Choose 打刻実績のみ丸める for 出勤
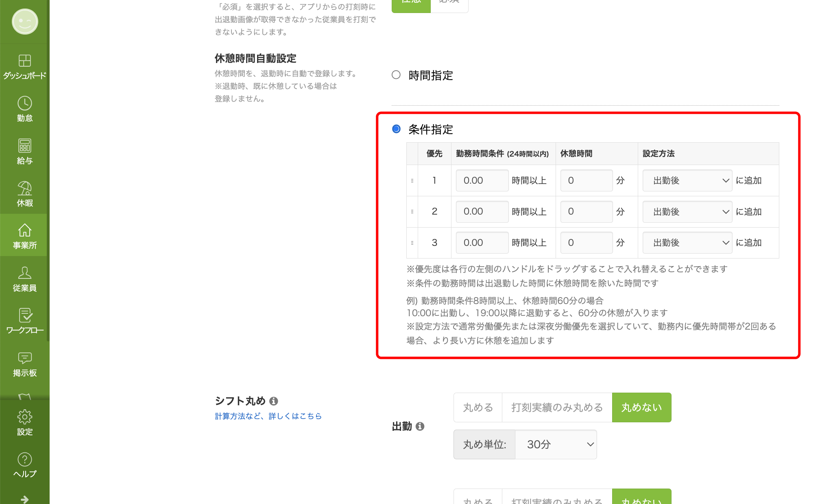Image resolution: width=833 pixels, height=504 pixels. pos(557,407)
